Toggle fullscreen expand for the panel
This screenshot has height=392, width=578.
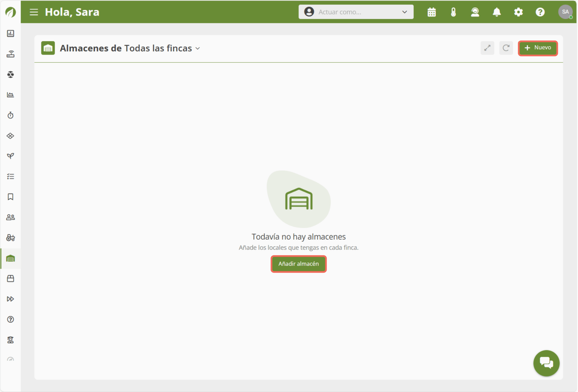487,48
